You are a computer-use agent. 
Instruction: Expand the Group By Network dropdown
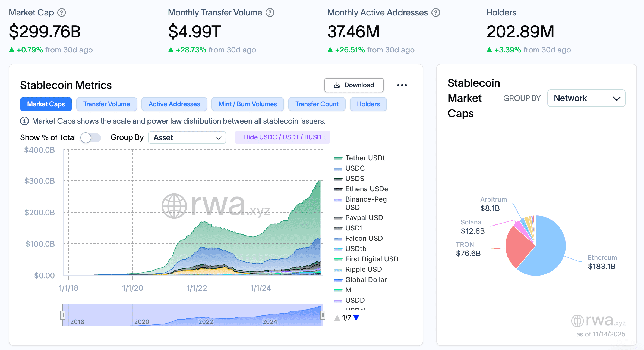(586, 98)
